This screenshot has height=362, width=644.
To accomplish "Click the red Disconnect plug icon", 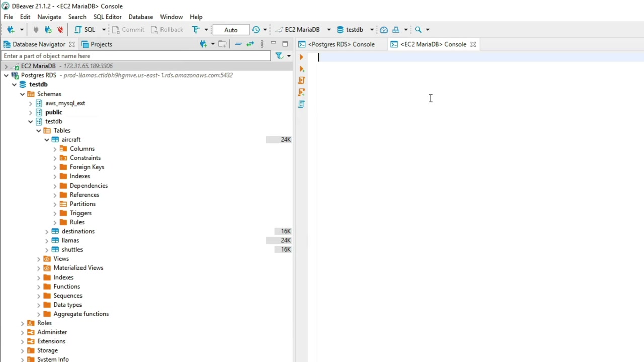I will 60,30.
